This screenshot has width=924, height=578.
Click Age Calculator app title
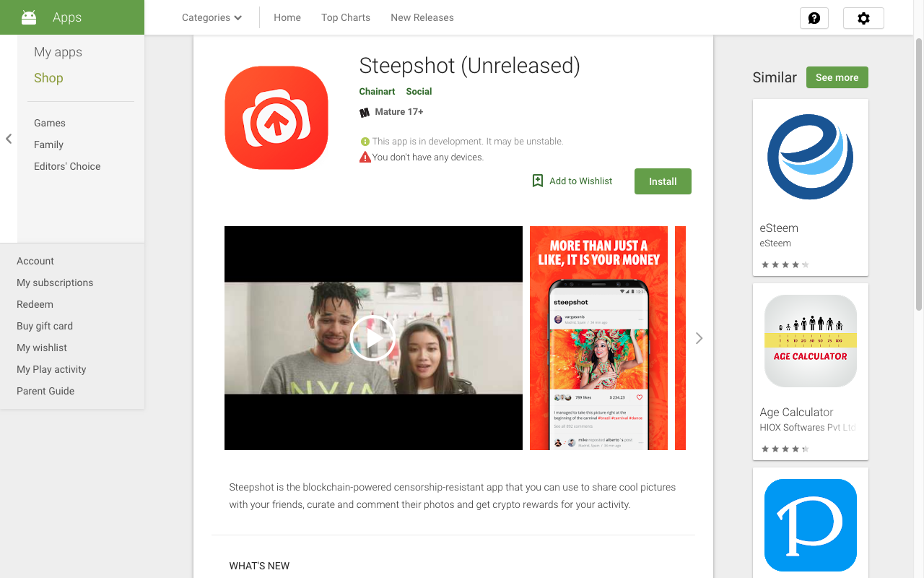click(x=796, y=412)
